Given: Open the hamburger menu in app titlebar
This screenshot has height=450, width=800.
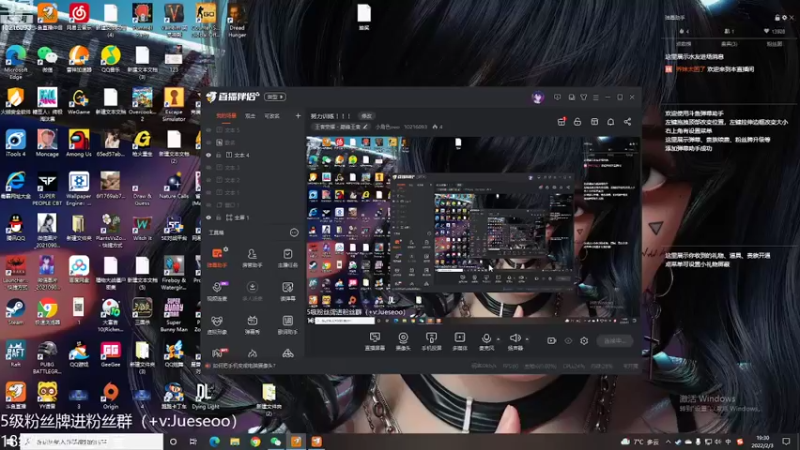Looking at the screenshot, I should (x=596, y=97).
